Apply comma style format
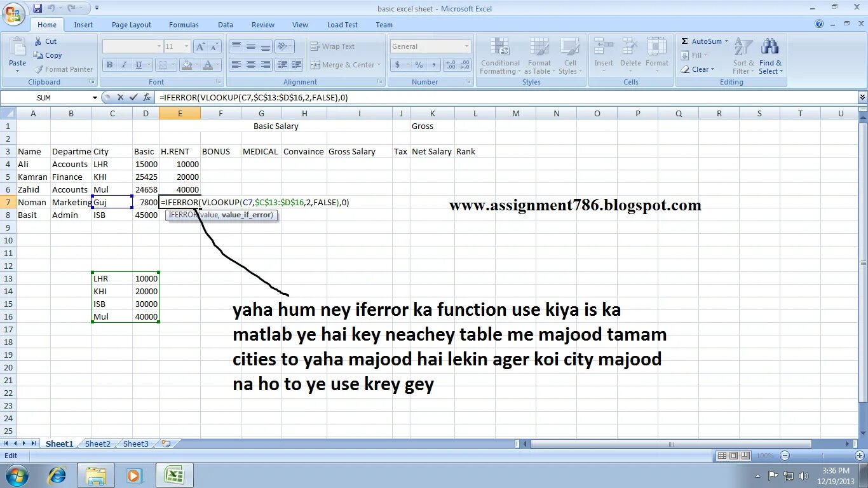Screen dimensions: 868x488 pyautogui.click(x=433, y=65)
